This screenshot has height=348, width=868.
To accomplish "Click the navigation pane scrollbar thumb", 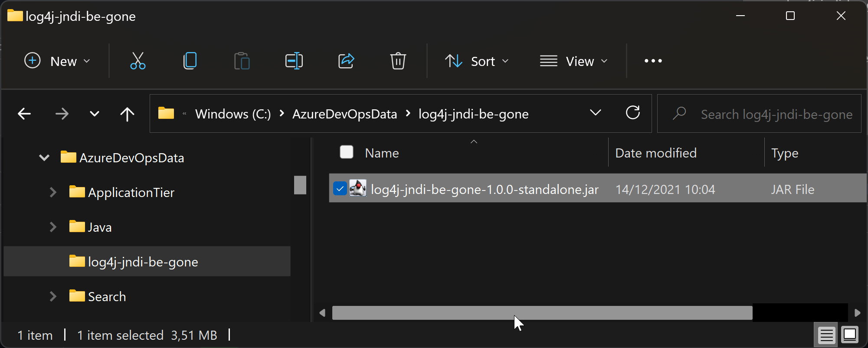I will (300, 185).
